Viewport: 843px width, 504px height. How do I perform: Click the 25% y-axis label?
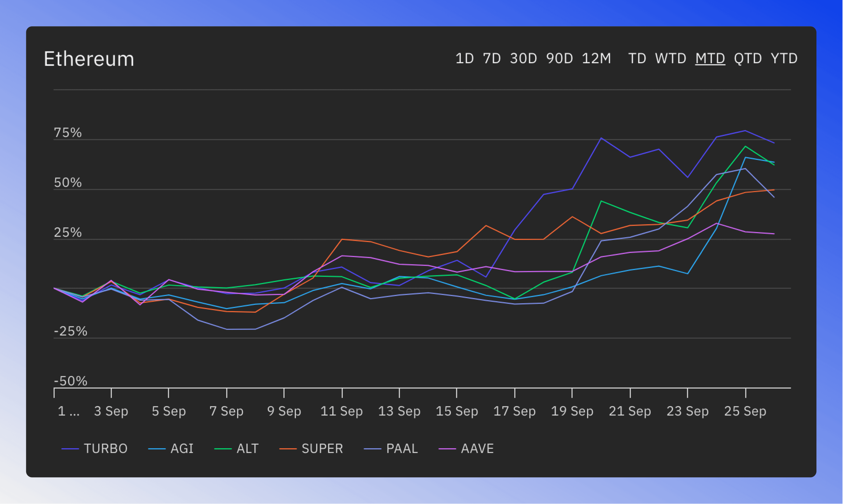tap(68, 233)
